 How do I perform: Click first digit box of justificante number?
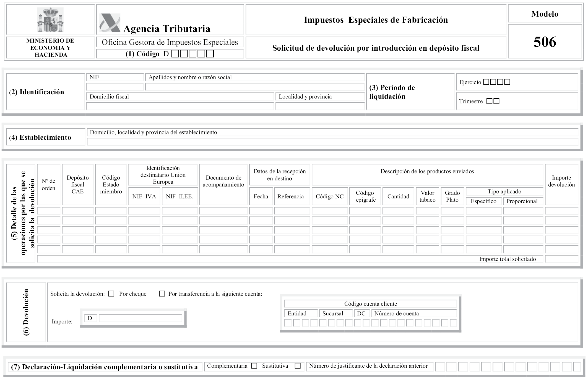pos(440,367)
